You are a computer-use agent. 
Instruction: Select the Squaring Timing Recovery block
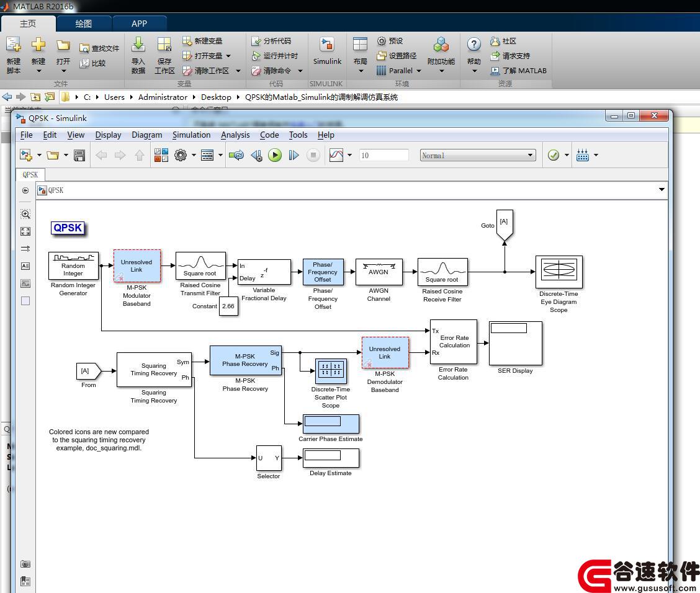coord(154,370)
